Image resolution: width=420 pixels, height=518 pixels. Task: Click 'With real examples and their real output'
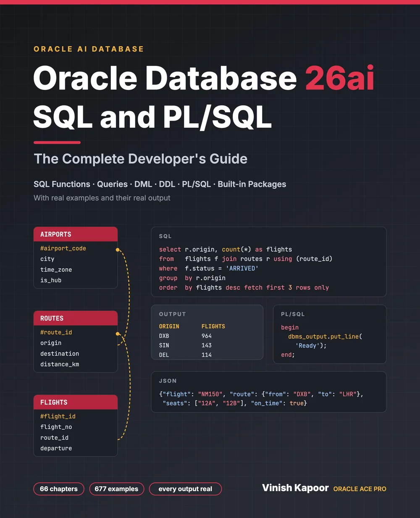(x=102, y=198)
